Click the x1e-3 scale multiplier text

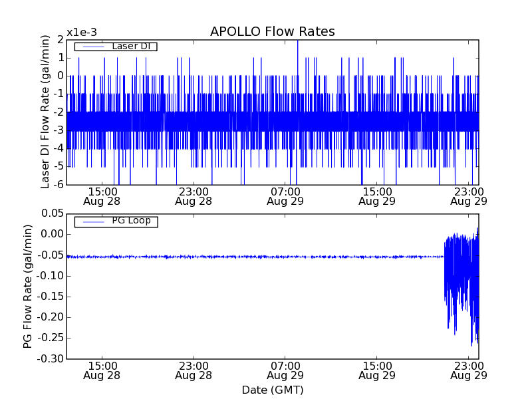tap(82, 32)
